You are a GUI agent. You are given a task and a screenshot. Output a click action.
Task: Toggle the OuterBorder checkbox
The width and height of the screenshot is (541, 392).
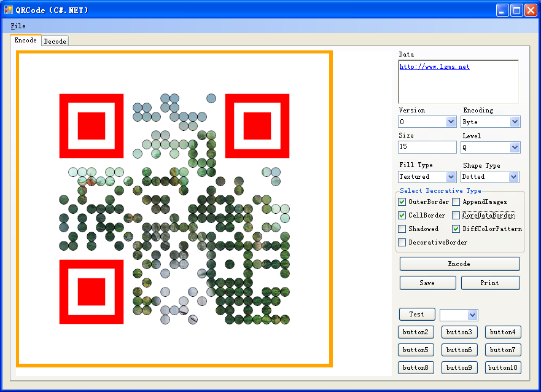tap(402, 202)
